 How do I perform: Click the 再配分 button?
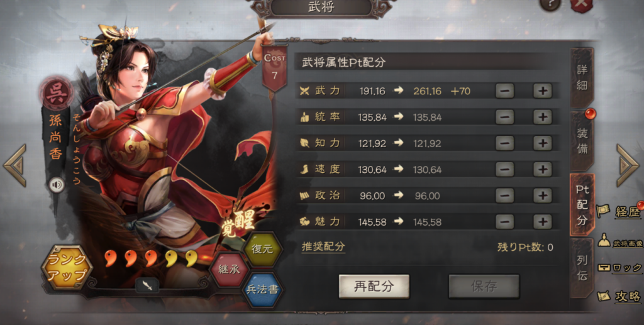point(374,286)
